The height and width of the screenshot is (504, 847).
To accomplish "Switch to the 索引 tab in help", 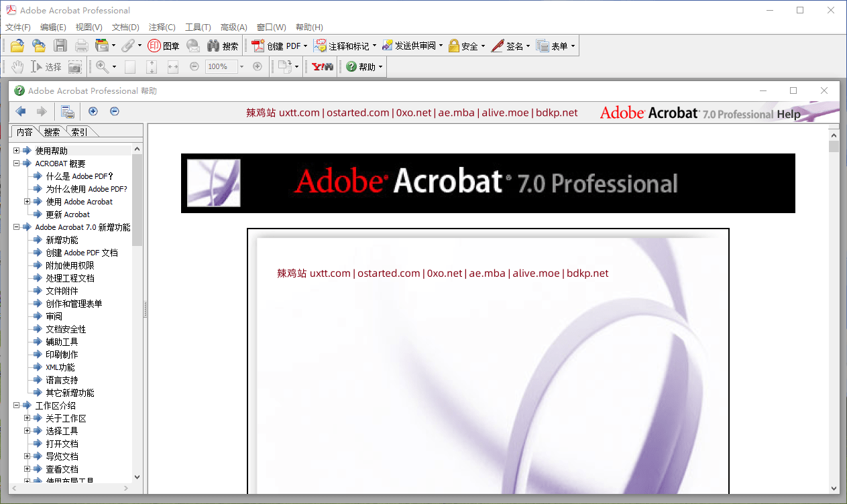I will click(79, 132).
